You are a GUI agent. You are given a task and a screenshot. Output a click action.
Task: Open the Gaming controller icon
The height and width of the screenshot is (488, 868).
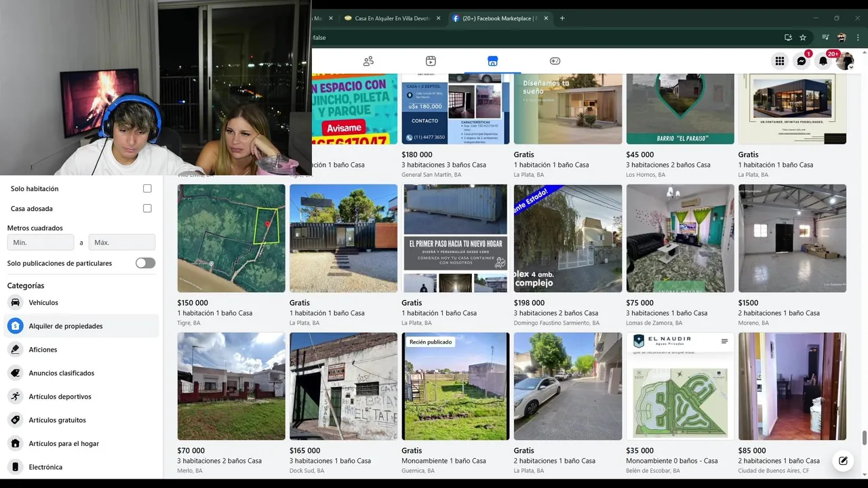pyautogui.click(x=555, y=61)
